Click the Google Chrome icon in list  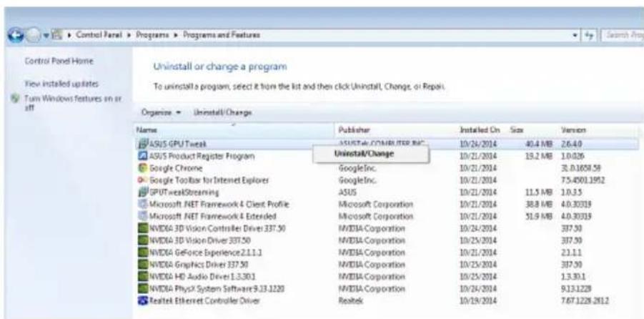click(x=142, y=168)
